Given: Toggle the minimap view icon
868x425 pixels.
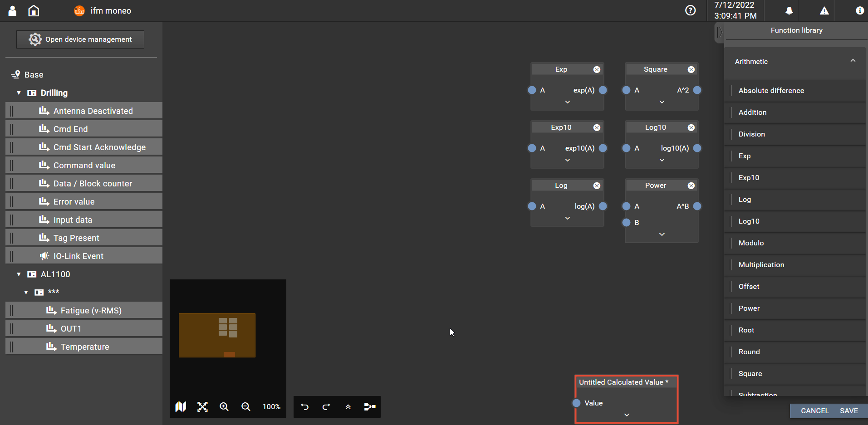Looking at the screenshot, I should (x=181, y=407).
